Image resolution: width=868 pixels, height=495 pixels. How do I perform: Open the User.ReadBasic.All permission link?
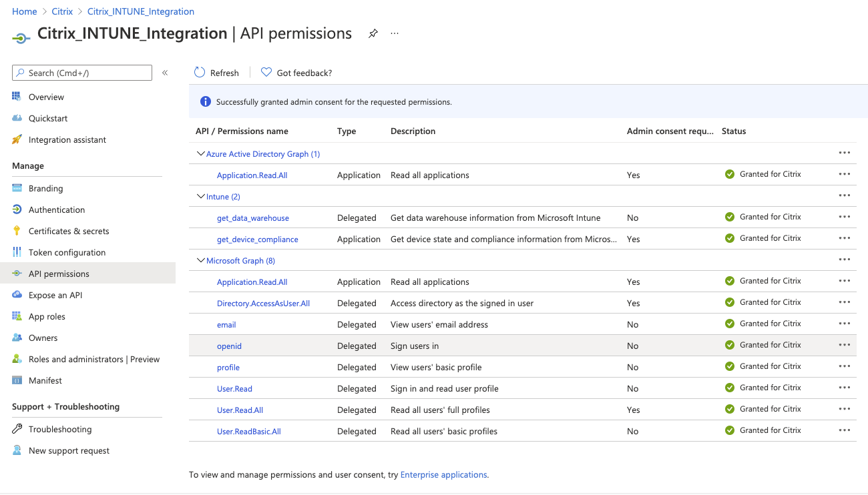[x=248, y=432]
